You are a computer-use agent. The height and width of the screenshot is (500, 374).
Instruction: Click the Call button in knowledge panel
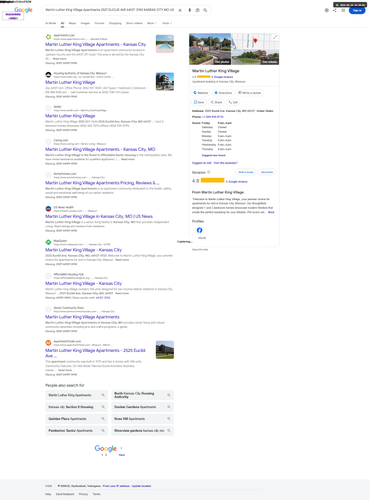pyautogui.click(x=233, y=102)
